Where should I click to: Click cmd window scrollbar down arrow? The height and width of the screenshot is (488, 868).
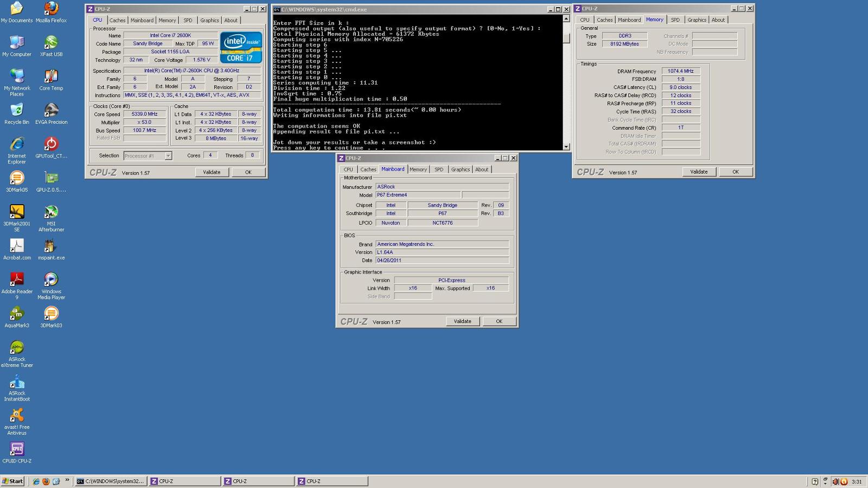click(x=566, y=147)
